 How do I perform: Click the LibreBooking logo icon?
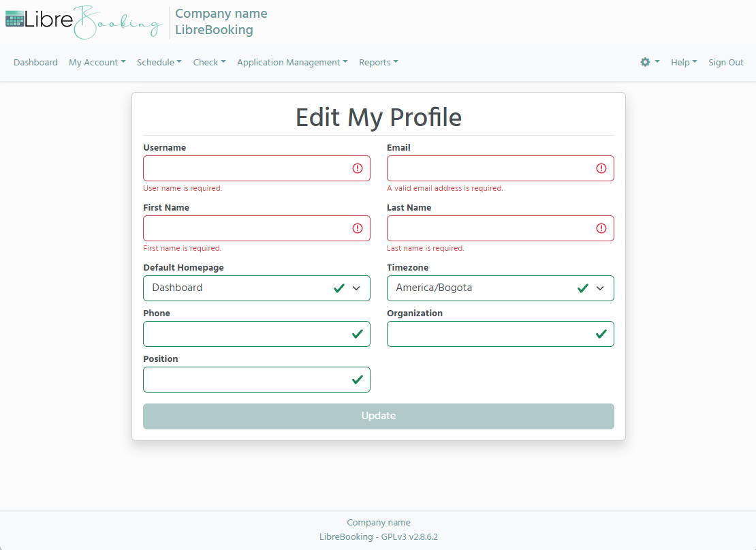(x=13, y=20)
